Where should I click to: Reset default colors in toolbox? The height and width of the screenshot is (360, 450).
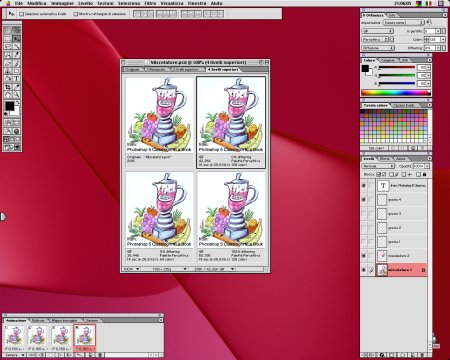[x=6, y=114]
